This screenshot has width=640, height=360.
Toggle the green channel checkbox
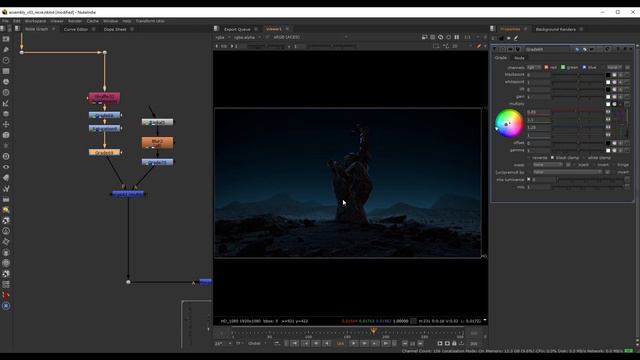click(x=563, y=67)
